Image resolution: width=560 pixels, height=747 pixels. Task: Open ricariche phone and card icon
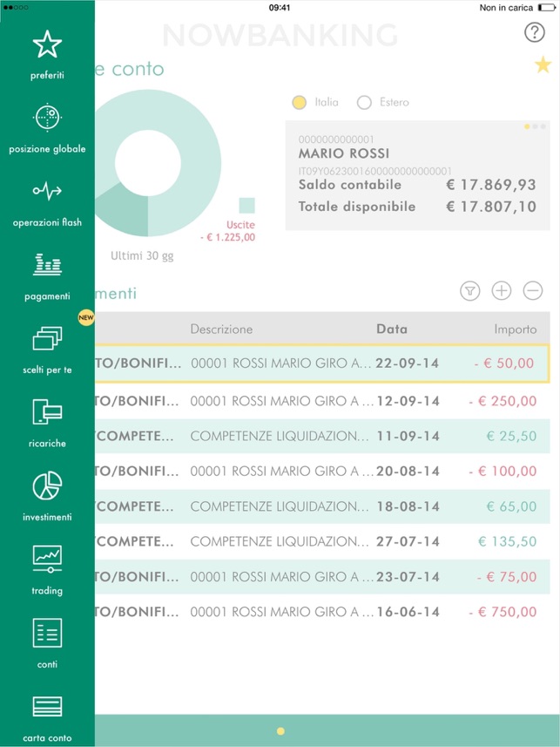tap(47, 411)
